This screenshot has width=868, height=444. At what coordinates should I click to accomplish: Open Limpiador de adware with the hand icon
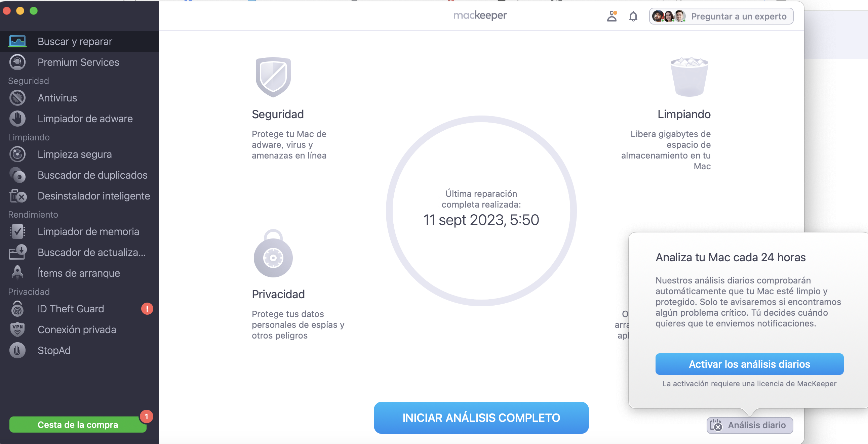(x=85, y=119)
